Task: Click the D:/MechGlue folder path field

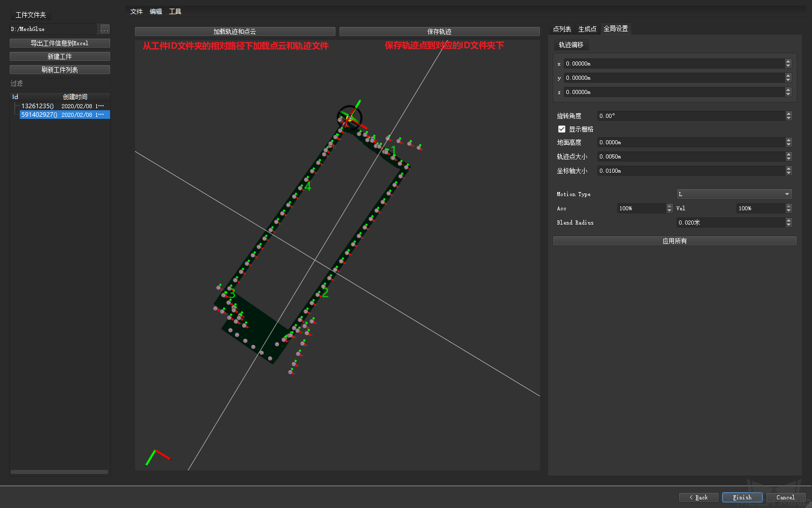Action: pyautogui.click(x=53, y=29)
